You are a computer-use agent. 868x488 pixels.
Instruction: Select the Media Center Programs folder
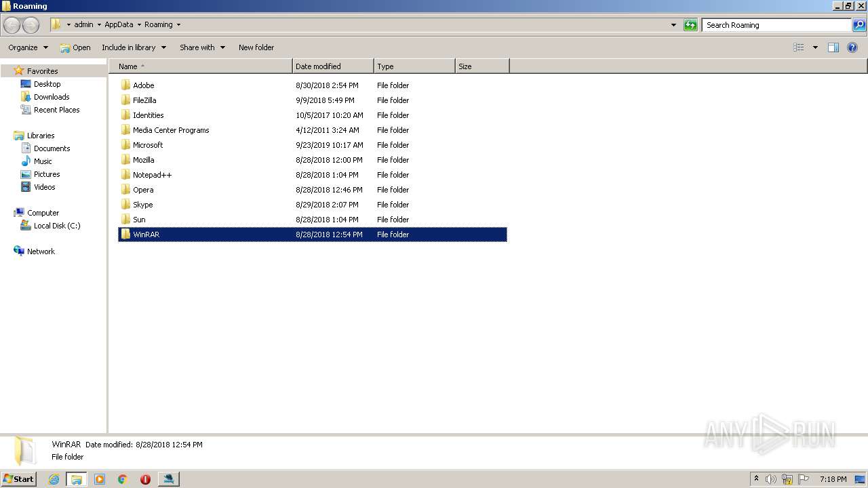pos(313,130)
